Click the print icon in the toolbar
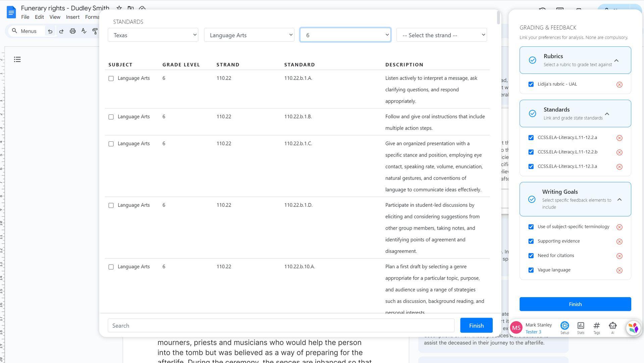 (72, 31)
